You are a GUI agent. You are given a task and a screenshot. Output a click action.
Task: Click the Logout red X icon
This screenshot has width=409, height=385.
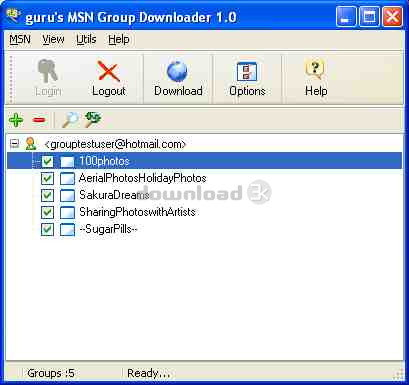tap(108, 71)
